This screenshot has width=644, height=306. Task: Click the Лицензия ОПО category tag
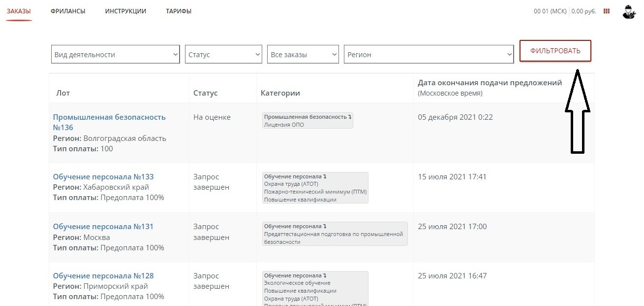pyautogui.click(x=284, y=125)
